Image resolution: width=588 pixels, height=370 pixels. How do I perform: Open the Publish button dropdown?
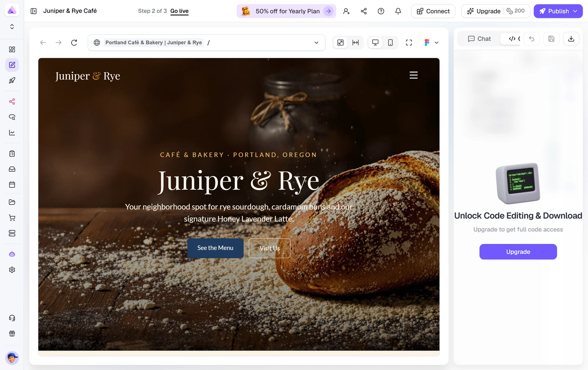point(575,11)
